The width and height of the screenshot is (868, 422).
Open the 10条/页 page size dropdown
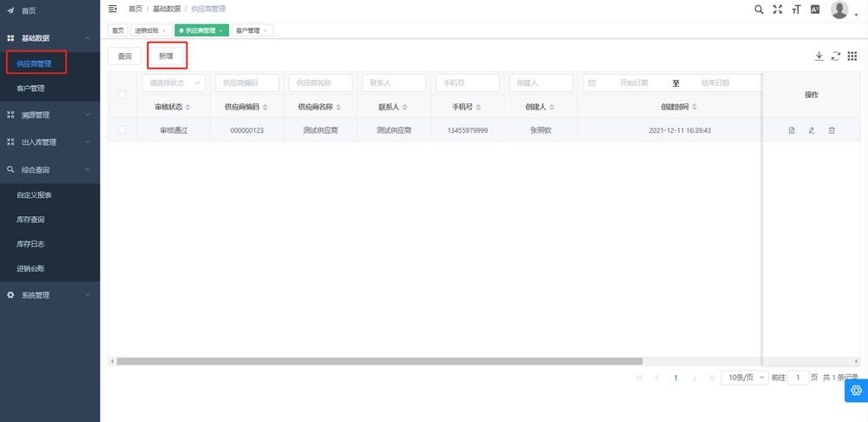746,378
